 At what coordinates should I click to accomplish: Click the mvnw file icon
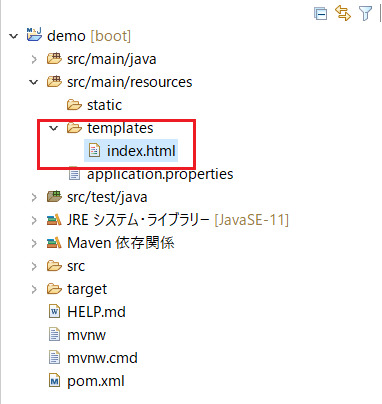(54, 335)
